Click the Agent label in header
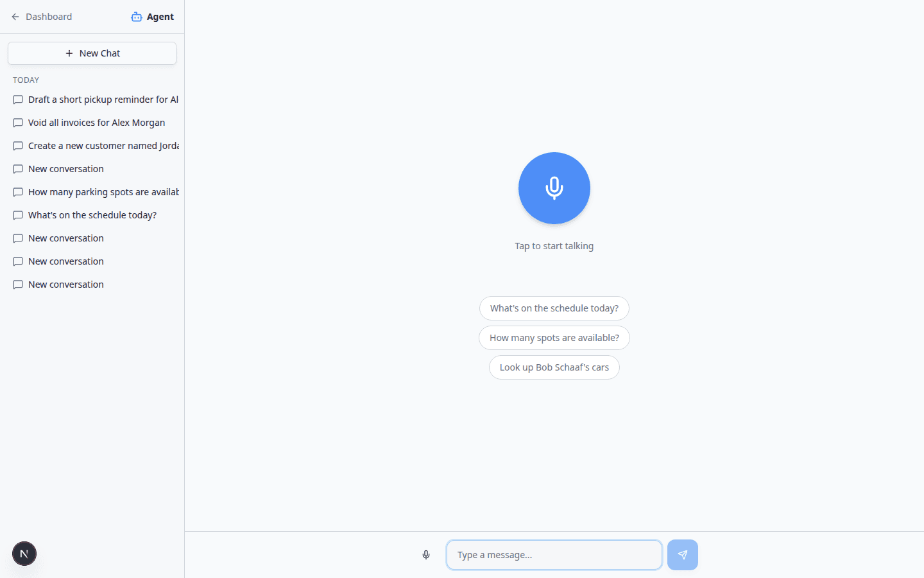The height and width of the screenshot is (578, 924). coord(160,17)
